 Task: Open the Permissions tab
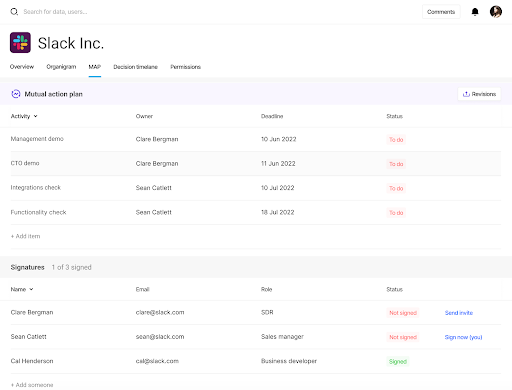click(x=186, y=67)
